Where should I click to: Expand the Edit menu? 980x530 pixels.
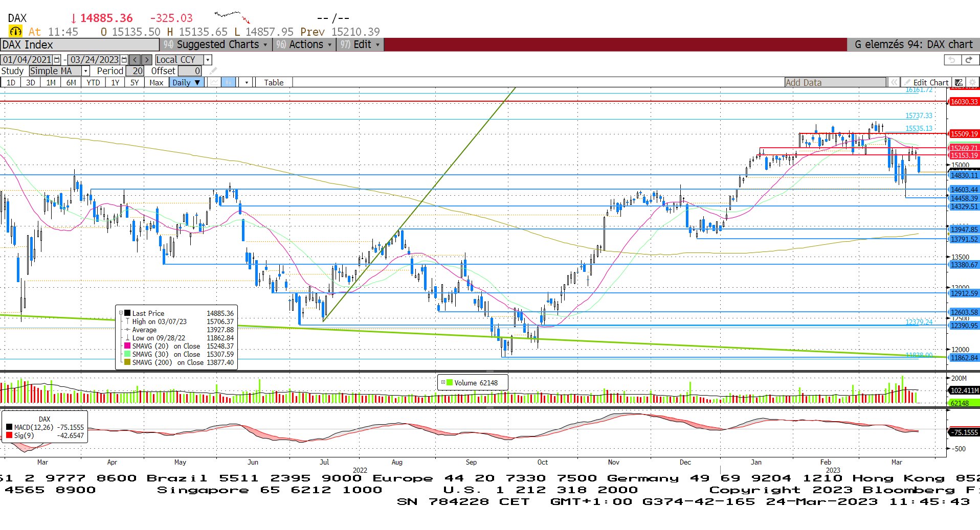360,44
